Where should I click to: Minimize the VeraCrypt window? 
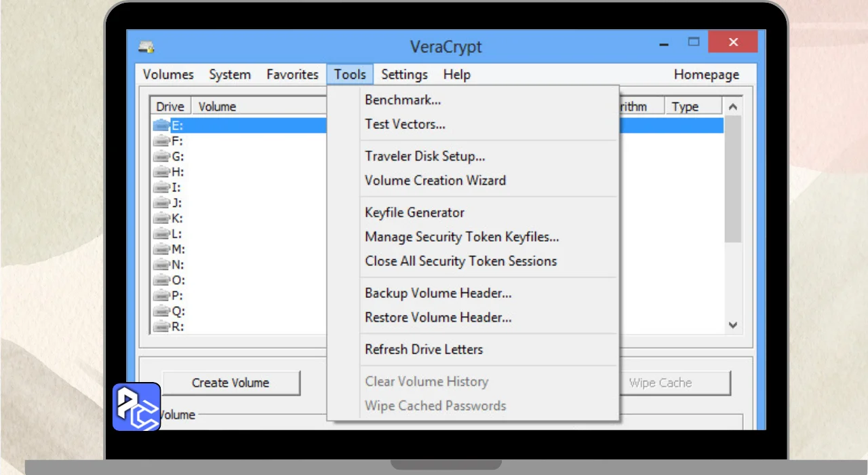click(x=664, y=45)
